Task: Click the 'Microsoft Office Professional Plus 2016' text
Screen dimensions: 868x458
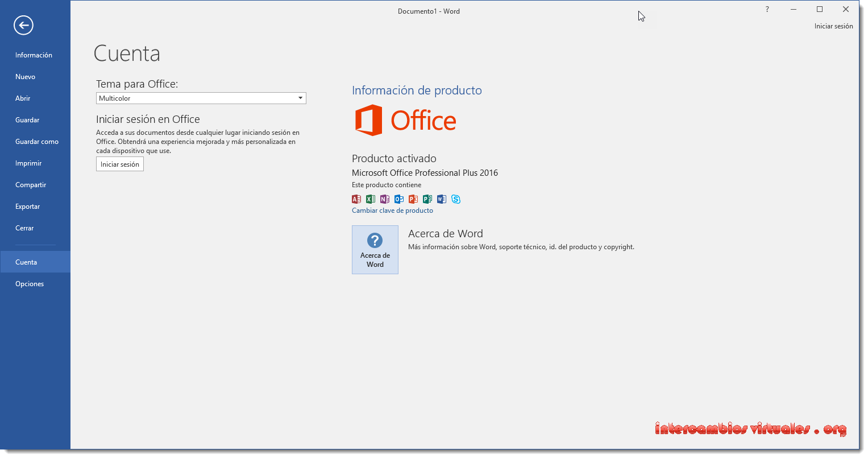Action: pyautogui.click(x=425, y=173)
